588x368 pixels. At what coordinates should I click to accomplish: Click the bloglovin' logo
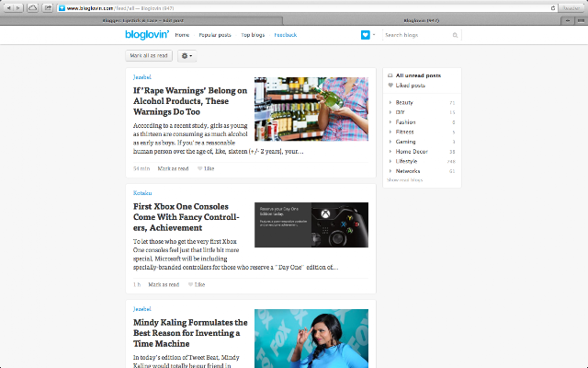[147, 35]
